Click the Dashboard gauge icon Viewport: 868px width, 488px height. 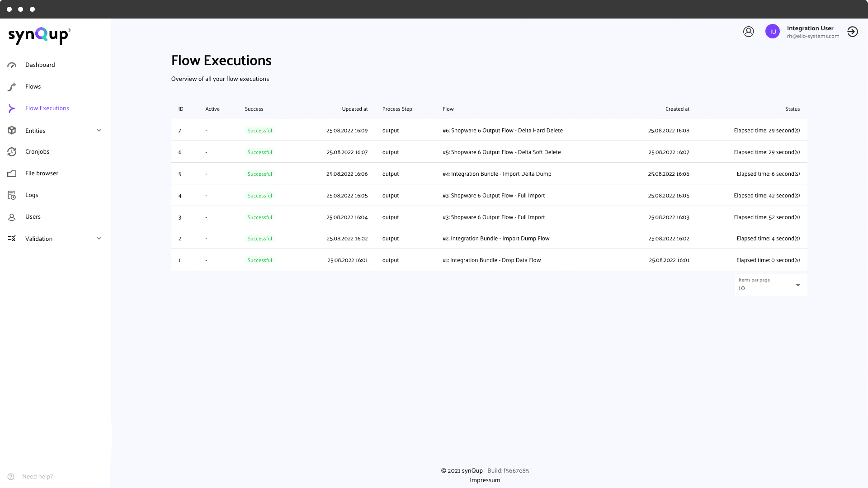click(12, 65)
